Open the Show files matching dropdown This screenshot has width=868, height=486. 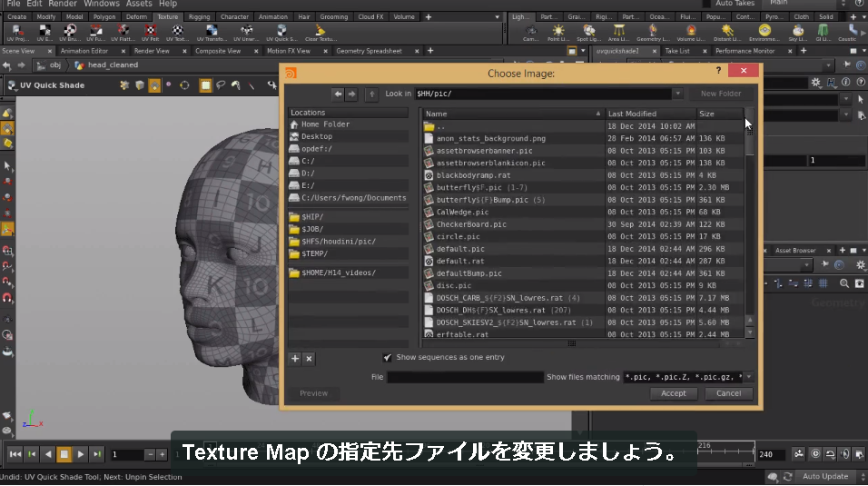pyautogui.click(x=748, y=377)
